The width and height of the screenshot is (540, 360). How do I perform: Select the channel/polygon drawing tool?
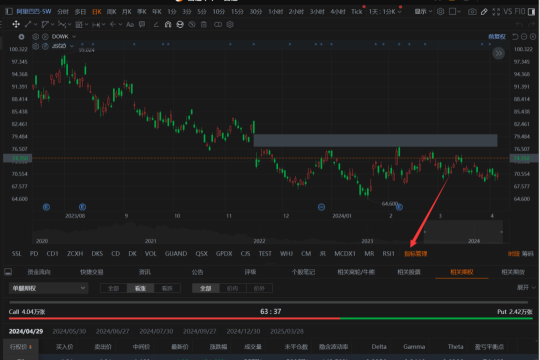[x=45, y=24]
